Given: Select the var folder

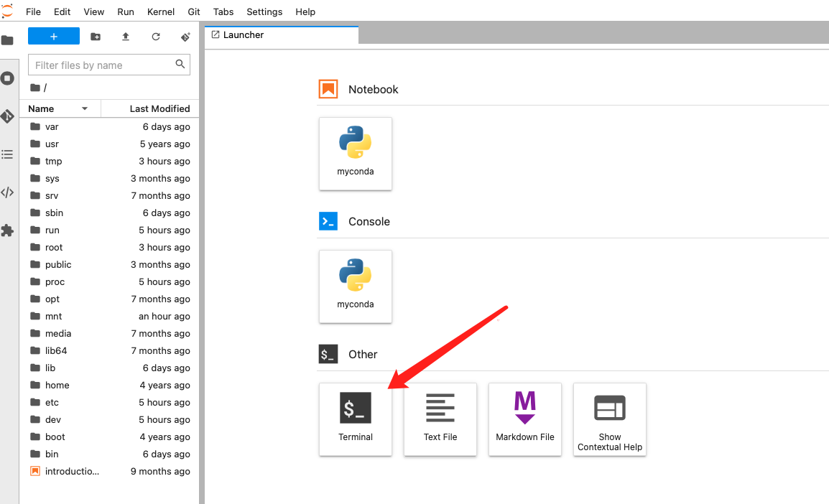Looking at the screenshot, I should pos(109,127).
